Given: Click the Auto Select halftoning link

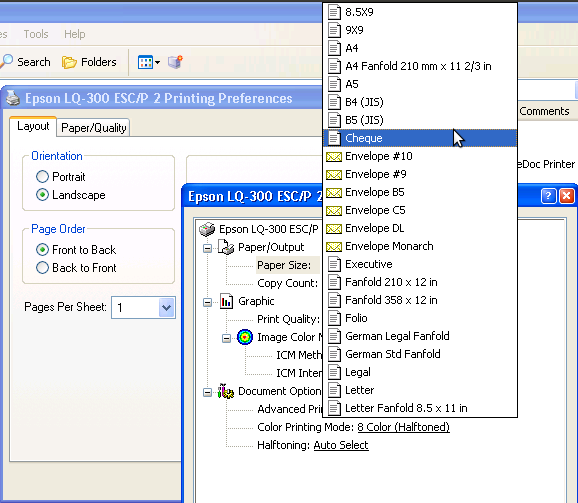Looking at the screenshot, I should 341,445.
